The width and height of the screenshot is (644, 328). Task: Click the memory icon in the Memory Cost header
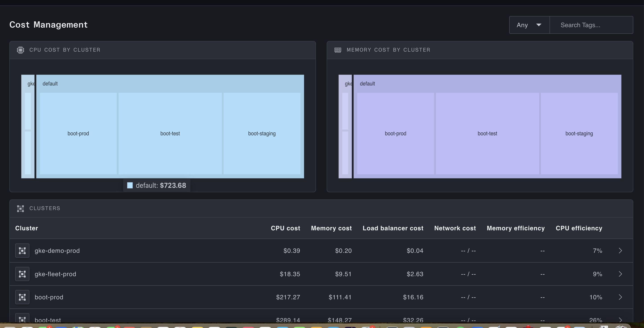coord(338,50)
